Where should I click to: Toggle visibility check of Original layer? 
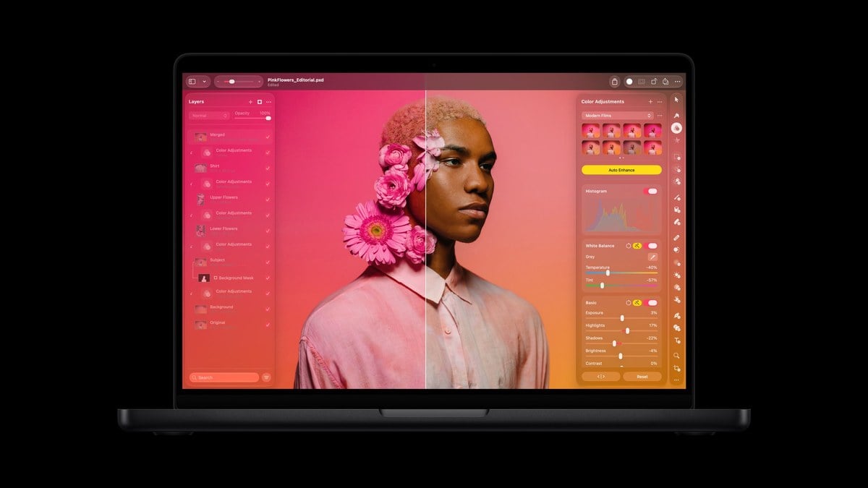(x=268, y=325)
